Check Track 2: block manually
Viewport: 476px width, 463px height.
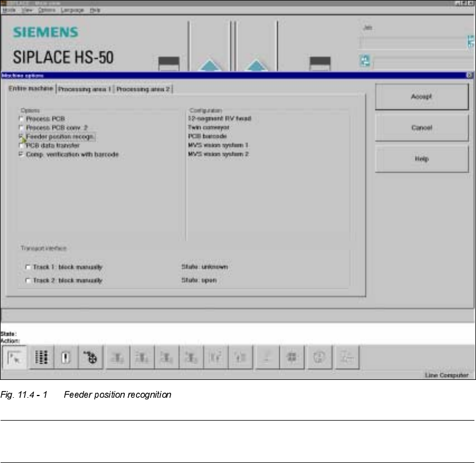click(28, 281)
